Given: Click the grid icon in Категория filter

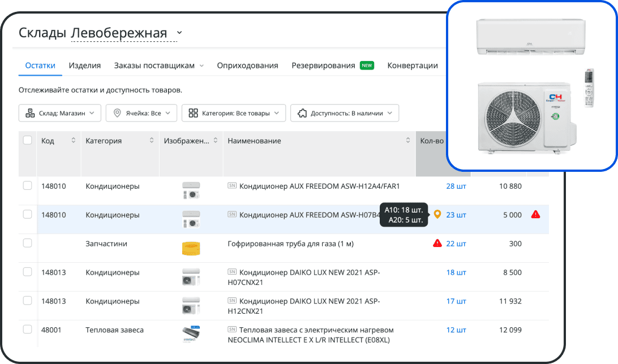Looking at the screenshot, I should tap(192, 112).
